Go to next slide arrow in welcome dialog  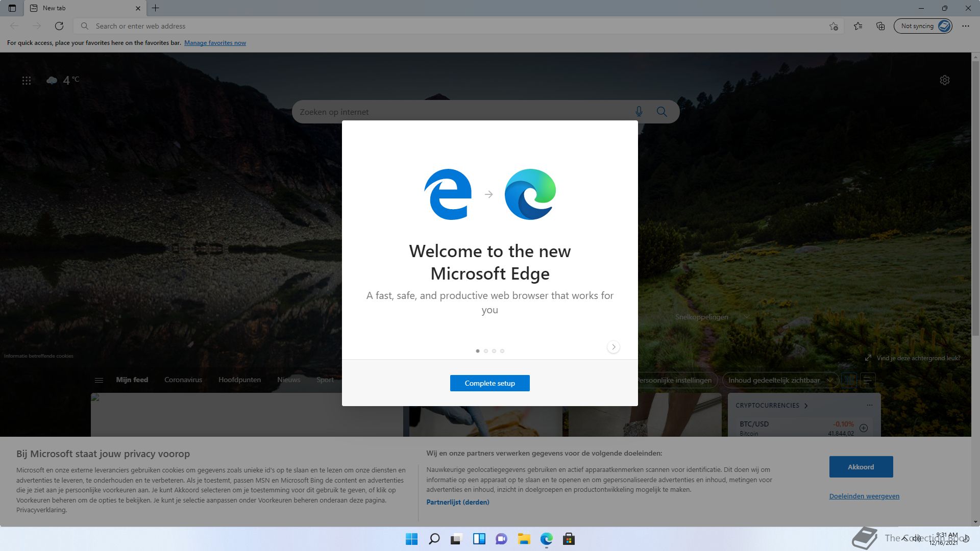tap(614, 347)
